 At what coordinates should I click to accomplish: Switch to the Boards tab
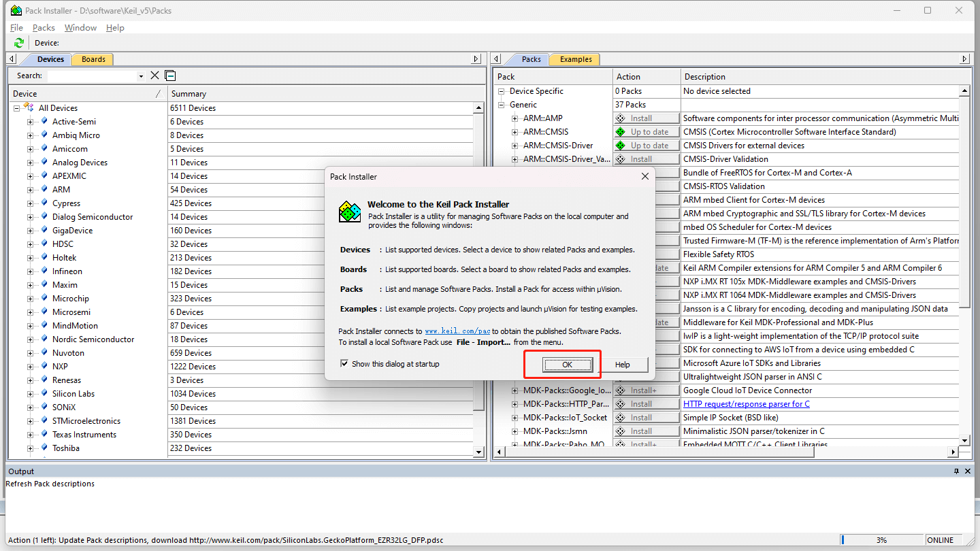coord(93,59)
